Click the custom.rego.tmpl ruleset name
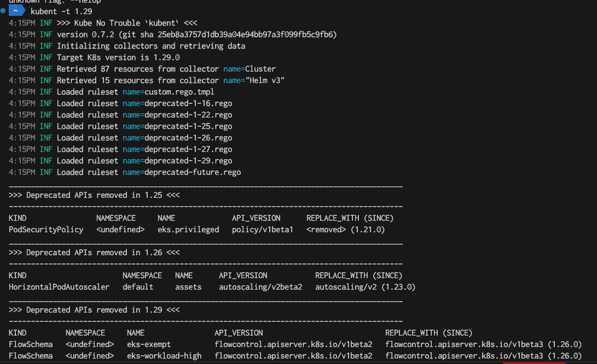This screenshot has width=597, height=364. coord(179,92)
